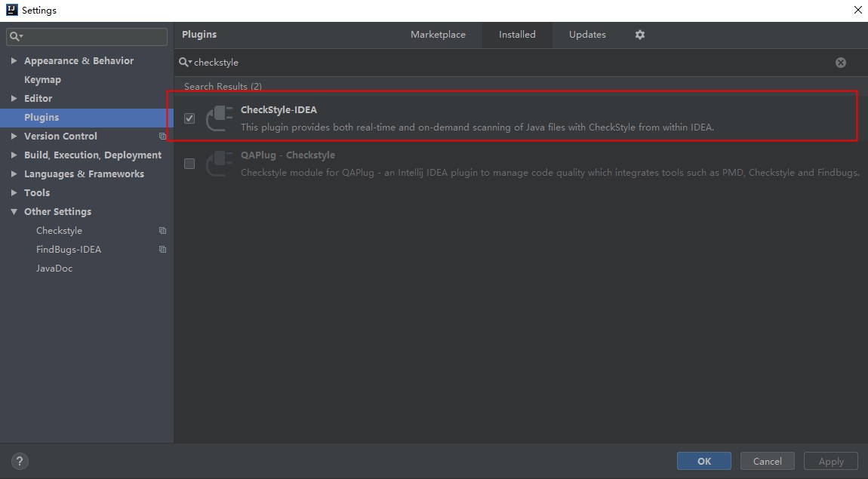Select the Editor label in tree

coord(38,99)
